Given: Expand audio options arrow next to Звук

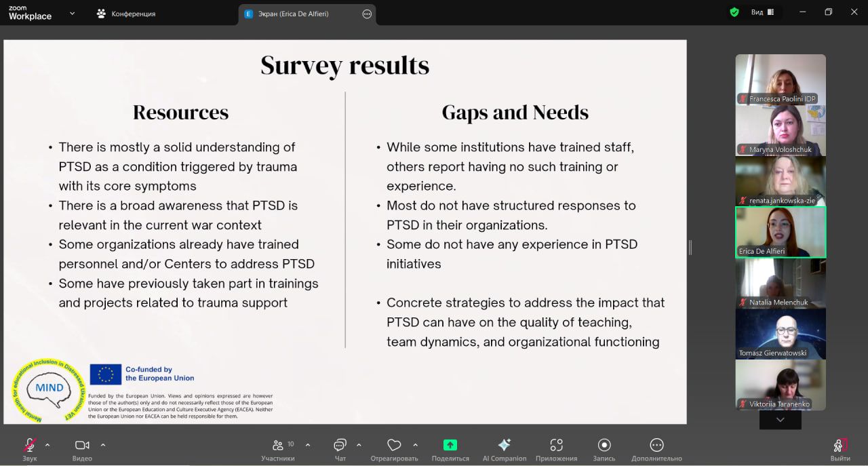Looking at the screenshot, I should [x=47, y=445].
